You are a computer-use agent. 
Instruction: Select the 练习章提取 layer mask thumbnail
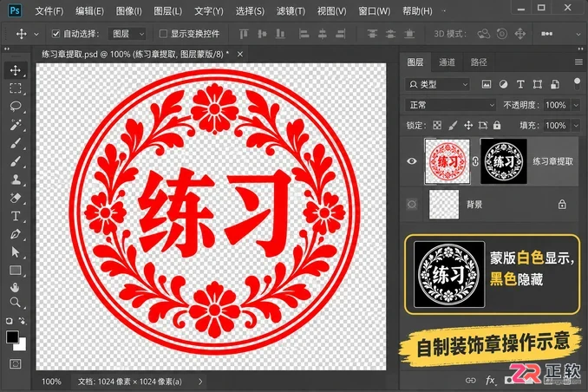coord(504,161)
